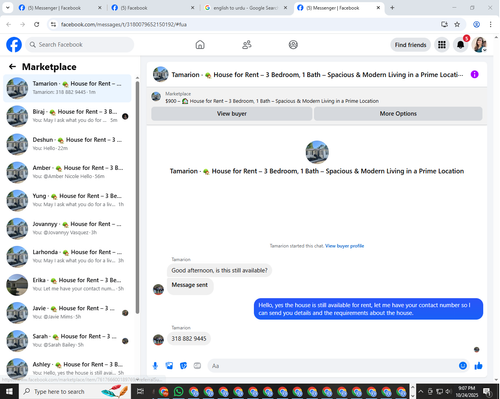Open the Friends icon in top navigation
Screen dimensions: 500x399
pyautogui.click(x=247, y=45)
